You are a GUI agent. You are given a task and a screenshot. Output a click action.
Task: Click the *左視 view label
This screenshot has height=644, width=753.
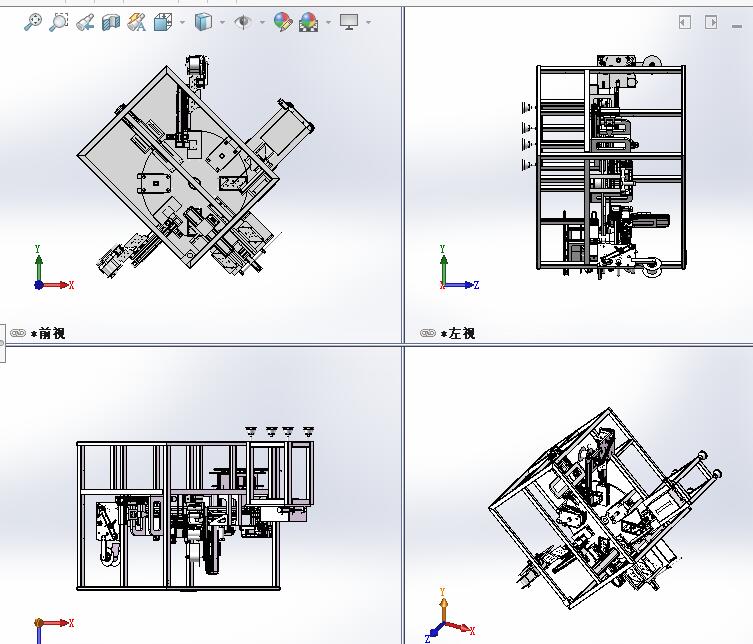(458, 333)
